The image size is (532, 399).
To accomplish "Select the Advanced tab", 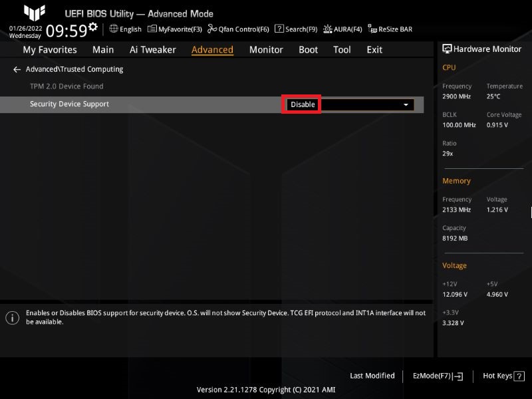I will pyautogui.click(x=212, y=50).
